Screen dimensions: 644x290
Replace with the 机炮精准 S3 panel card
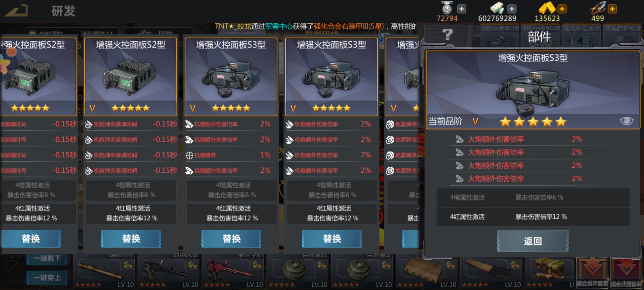231,238
